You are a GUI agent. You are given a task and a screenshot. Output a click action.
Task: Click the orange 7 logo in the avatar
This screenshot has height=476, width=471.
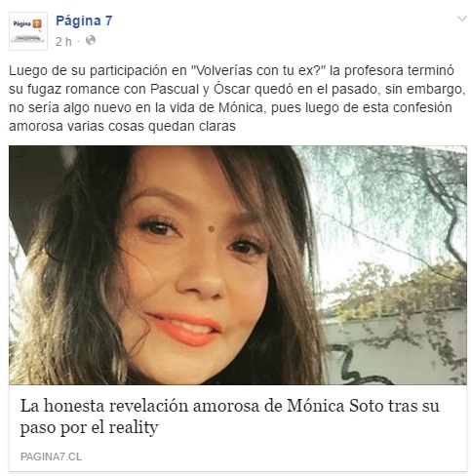pyautogui.click(x=37, y=23)
